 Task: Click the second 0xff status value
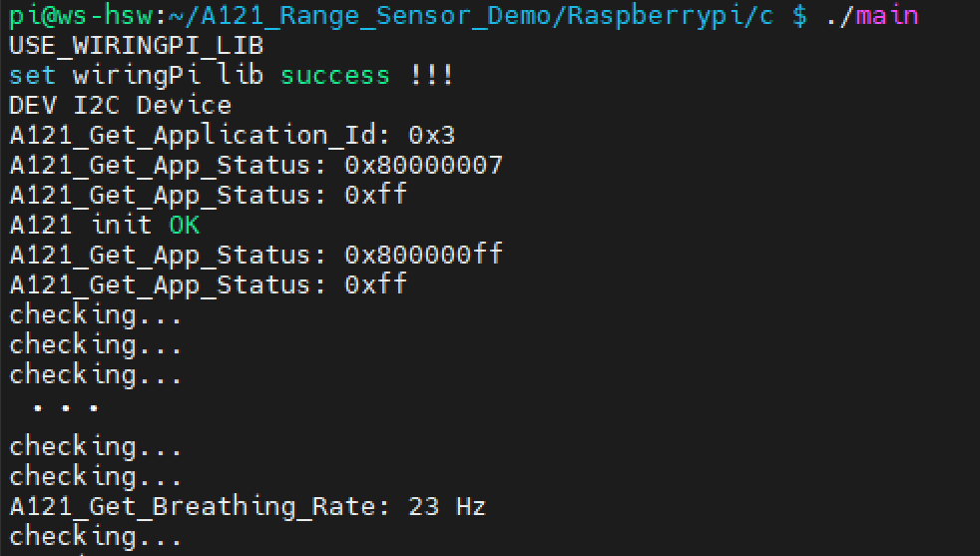tap(375, 284)
